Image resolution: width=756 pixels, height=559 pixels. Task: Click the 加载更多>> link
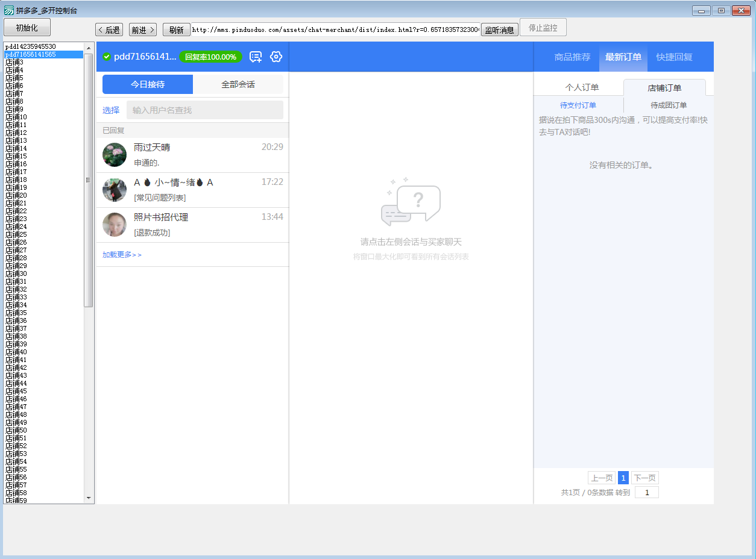click(x=122, y=255)
